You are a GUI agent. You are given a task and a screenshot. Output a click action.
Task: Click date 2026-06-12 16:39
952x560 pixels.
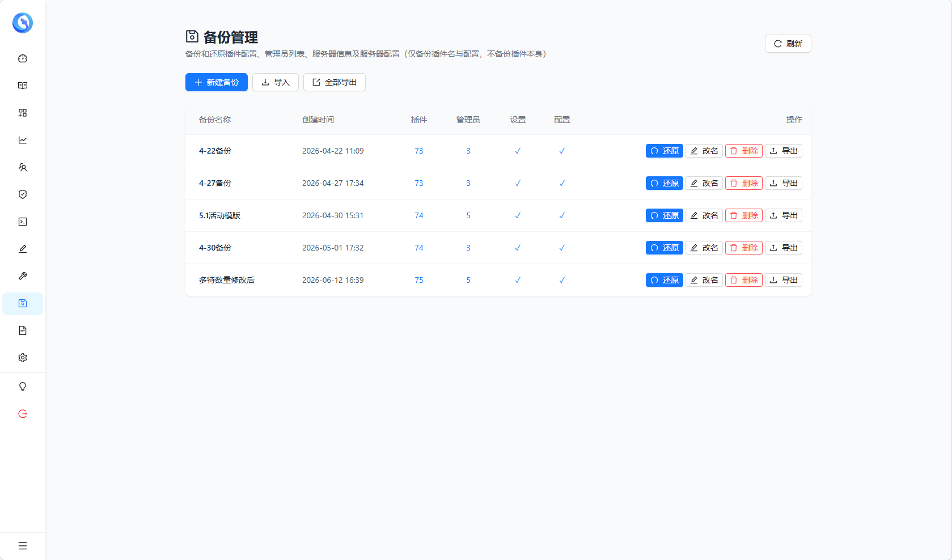[x=333, y=280]
